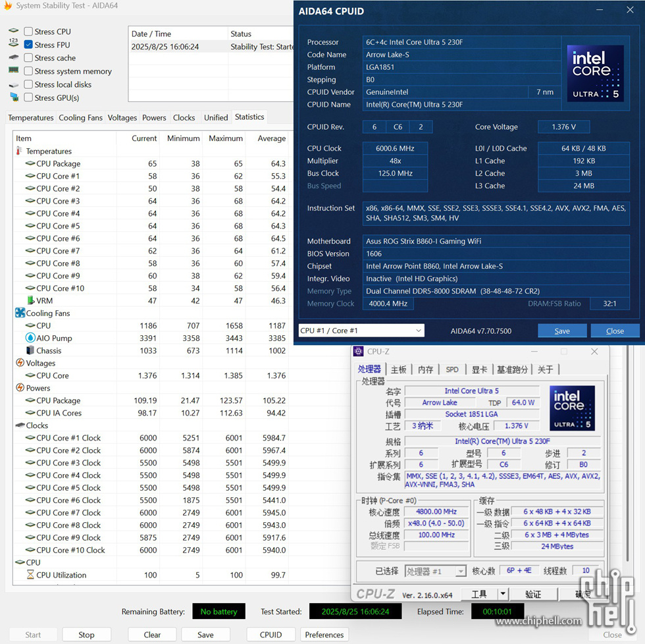
Task: Open the Unified tab
Action: pos(216,118)
